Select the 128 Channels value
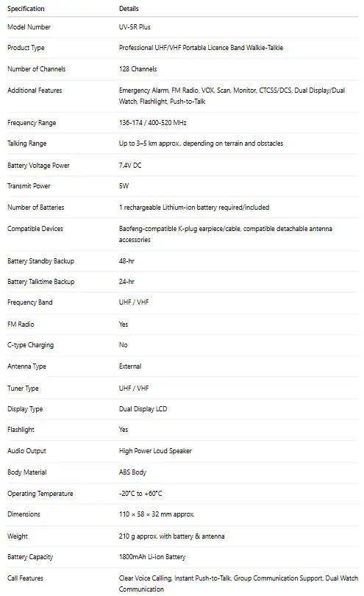The height and width of the screenshot is (596, 364). pos(138,69)
